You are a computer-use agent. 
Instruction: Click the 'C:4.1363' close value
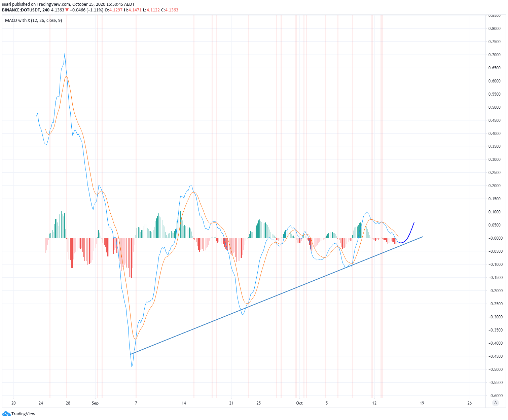click(x=170, y=10)
